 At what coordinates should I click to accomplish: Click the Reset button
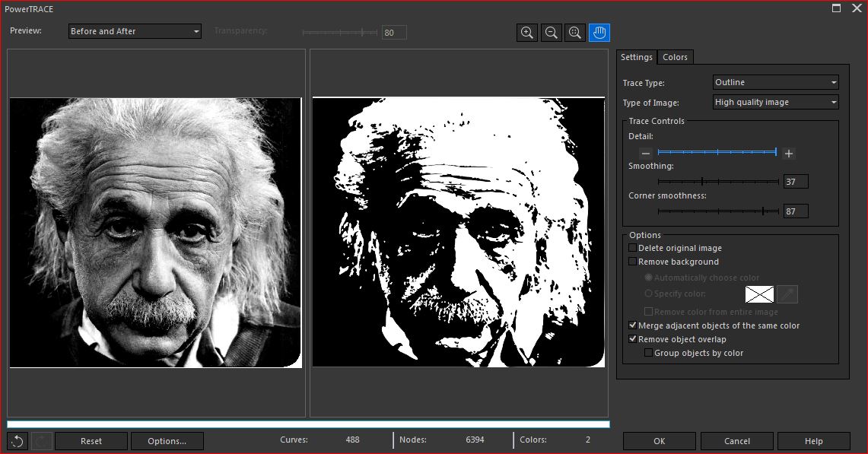point(91,441)
